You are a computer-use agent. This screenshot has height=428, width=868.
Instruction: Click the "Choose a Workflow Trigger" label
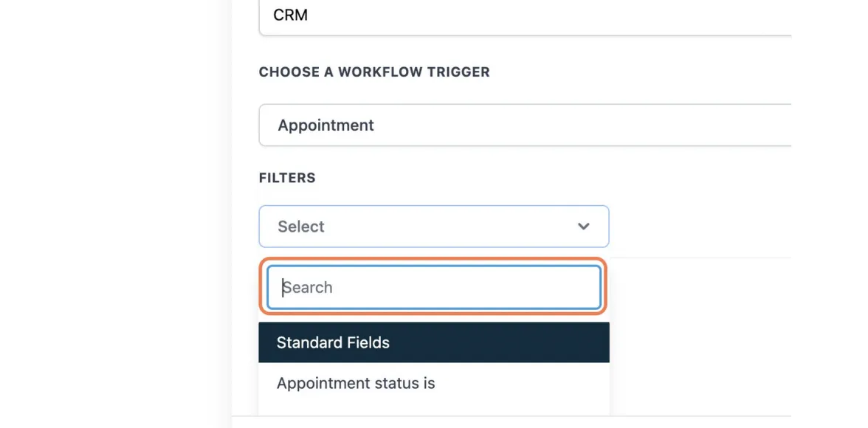(x=374, y=72)
